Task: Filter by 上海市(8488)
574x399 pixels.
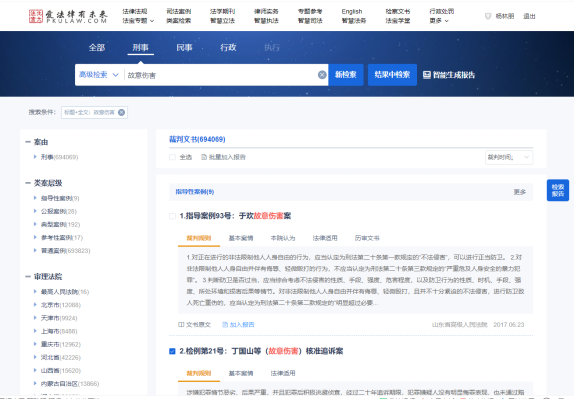Action: coord(59,331)
